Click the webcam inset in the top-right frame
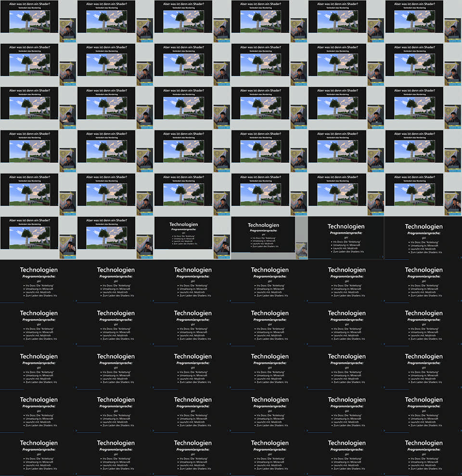The width and height of the screenshot is (462, 476). click(x=452, y=30)
